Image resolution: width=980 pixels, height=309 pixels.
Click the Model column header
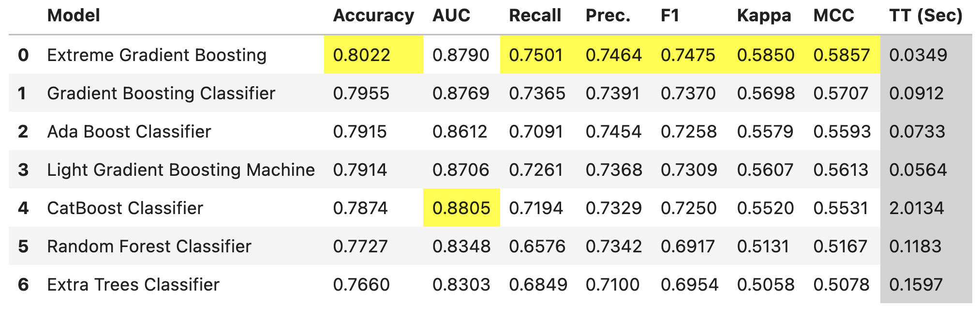[74, 15]
